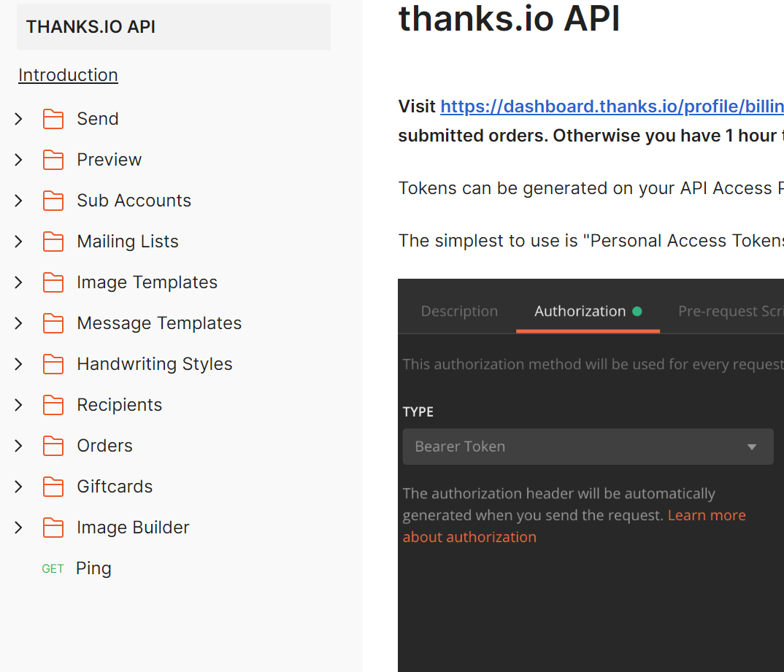
Task: Click the THANKS.IO API collection header
Action: [174, 27]
